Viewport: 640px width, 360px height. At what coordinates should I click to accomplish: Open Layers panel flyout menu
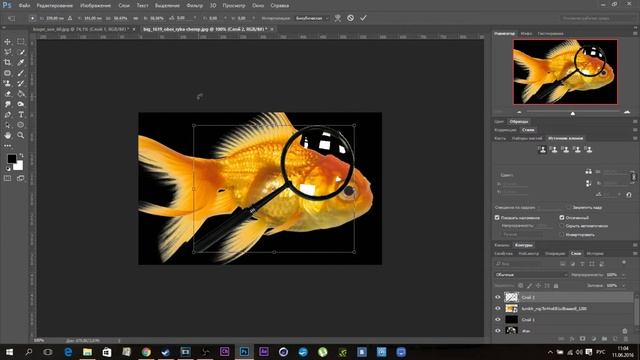coord(635,253)
